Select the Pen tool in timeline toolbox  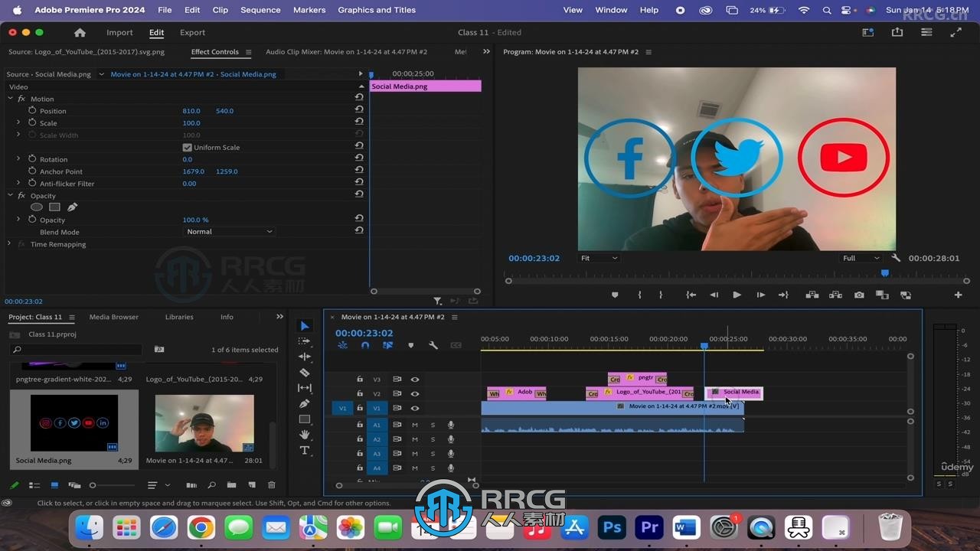tap(305, 403)
